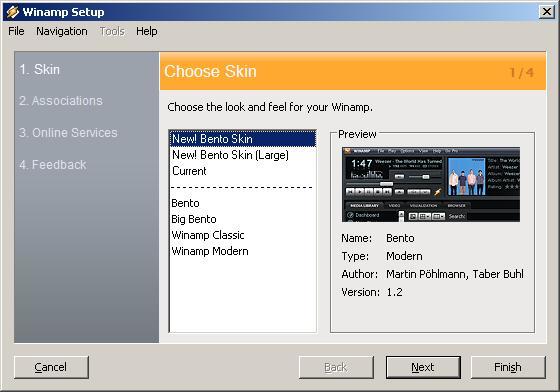The image size is (560, 392).
Task: Click the Type value "Modern"
Action: [x=404, y=256]
